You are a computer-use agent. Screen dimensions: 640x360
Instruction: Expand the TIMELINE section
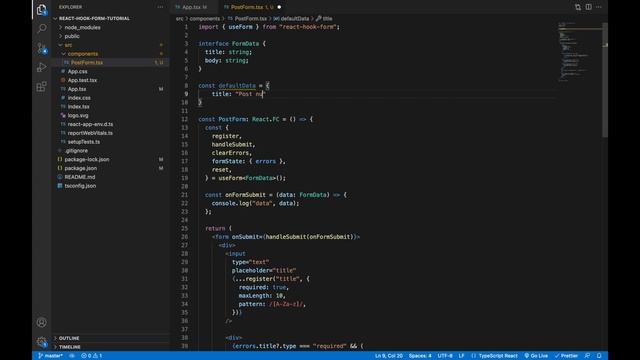point(69,347)
